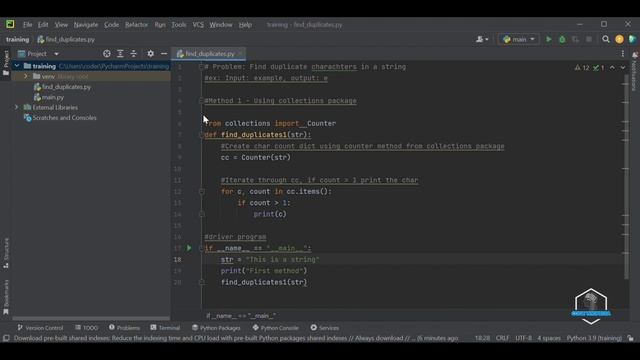Open the VCS menu
Screen dimensions: 640x360
(198, 24)
